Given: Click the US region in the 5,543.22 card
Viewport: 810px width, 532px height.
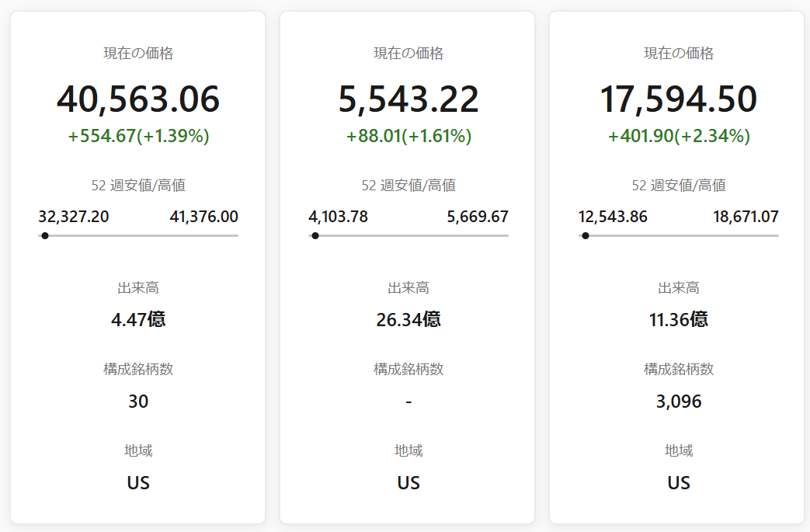Looking at the screenshot, I should pos(408,483).
